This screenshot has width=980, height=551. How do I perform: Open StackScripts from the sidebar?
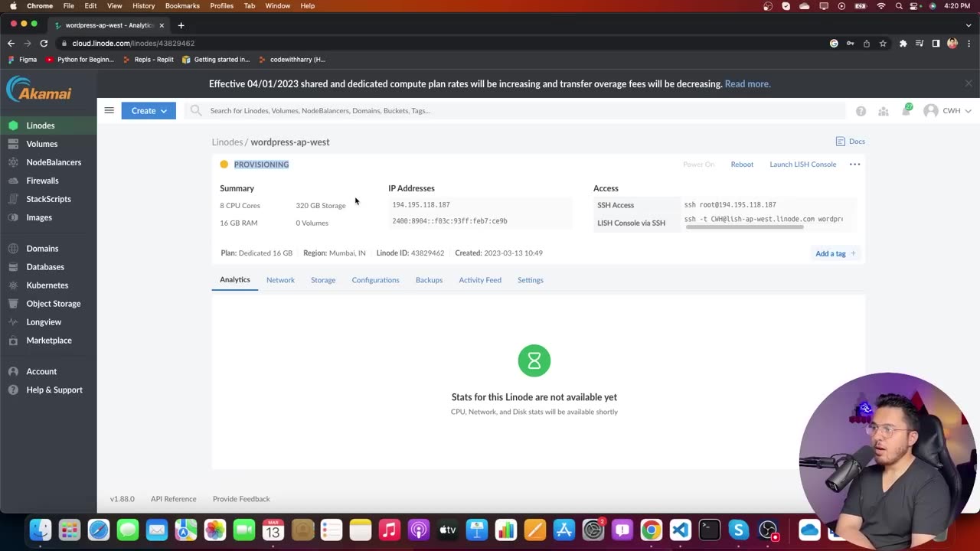pos(48,199)
